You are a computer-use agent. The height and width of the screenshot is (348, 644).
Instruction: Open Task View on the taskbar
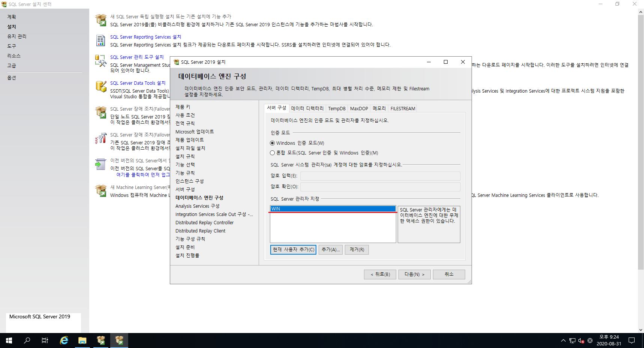pyautogui.click(x=45, y=340)
